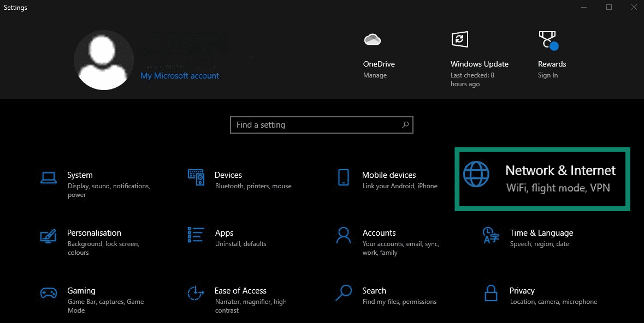644x323 pixels.
Task: Open My Microsoft account
Action: 179,75
